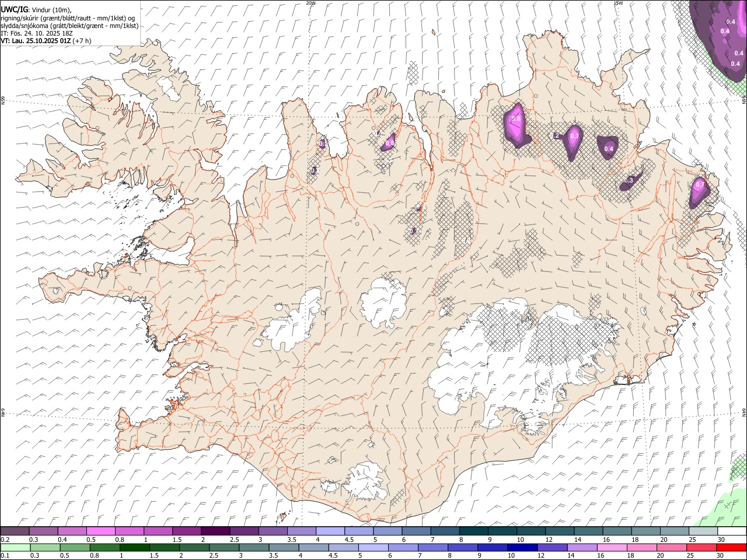This screenshot has width=747, height=560.
Task: Click the rain legend swatch starting at 0.5
Action: pos(75,547)
